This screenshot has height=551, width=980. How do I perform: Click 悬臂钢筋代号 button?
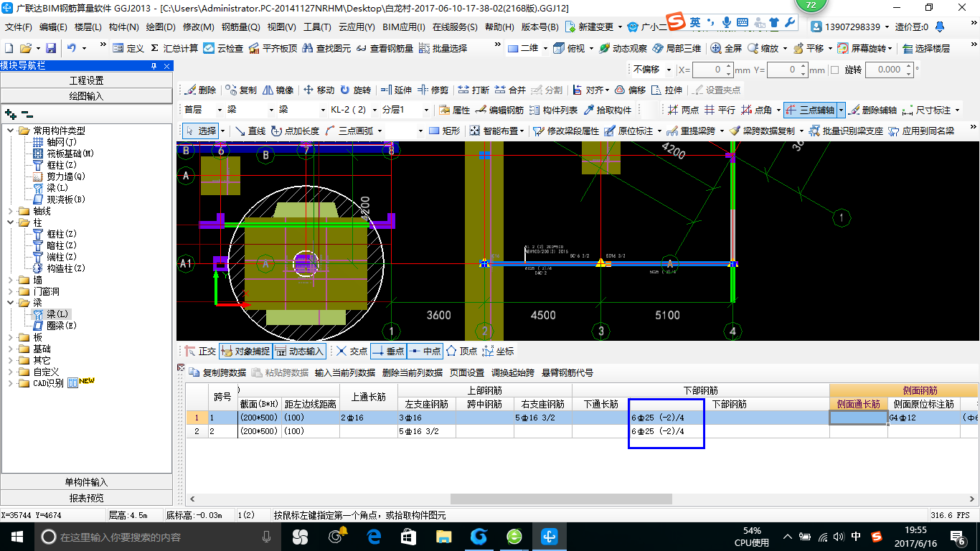click(567, 372)
